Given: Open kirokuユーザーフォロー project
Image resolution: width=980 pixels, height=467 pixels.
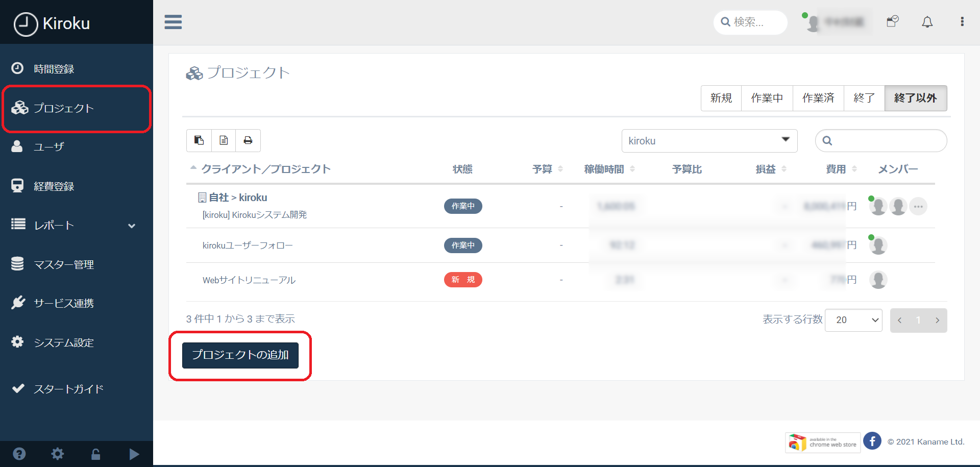Looking at the screenshot, I should (x=248, y=245).
